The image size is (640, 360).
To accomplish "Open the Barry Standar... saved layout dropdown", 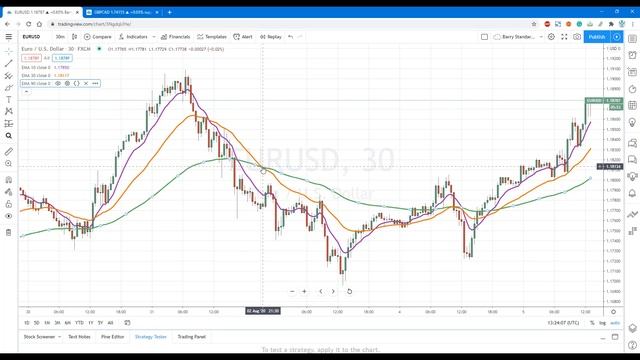I will (518, 37).
